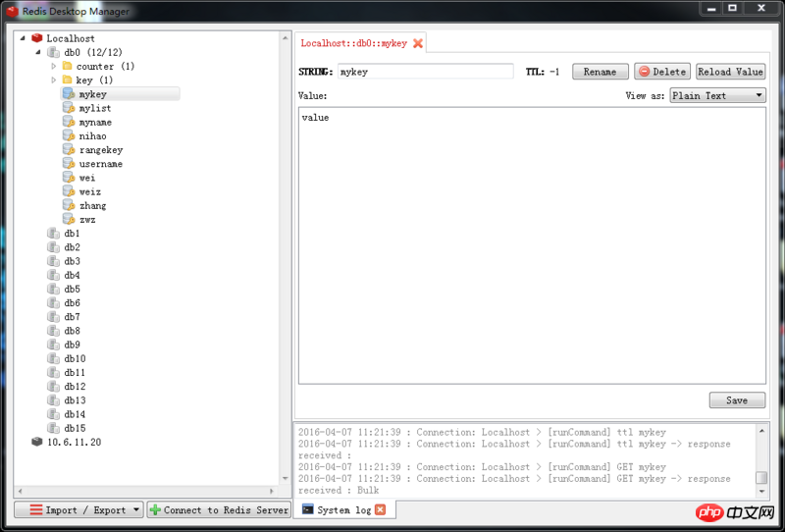Click the key folder icon
Image resolution: width=785 pixels, height=532 pixels.
click(x=68, y=80)
